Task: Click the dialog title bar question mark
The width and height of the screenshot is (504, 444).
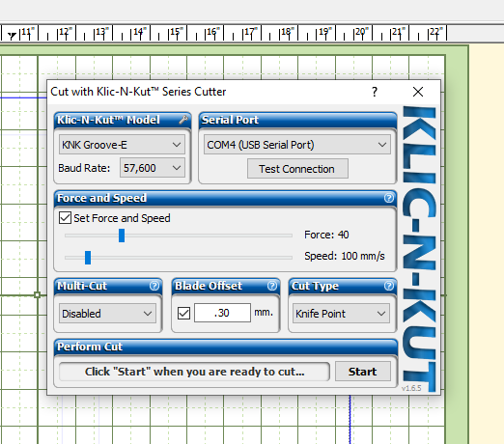Action: (x=375, y=92)
